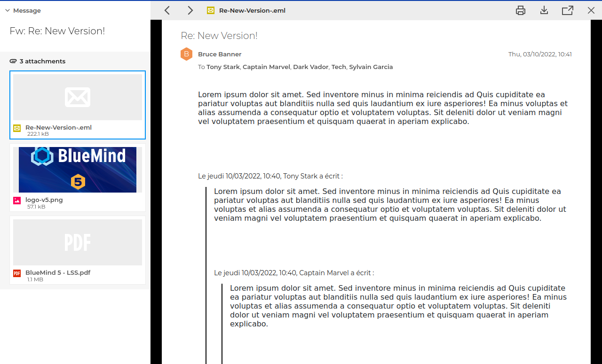Go to previous attachment with left arrow
This screenshot has height=364, width=602.
click(167, 10)
